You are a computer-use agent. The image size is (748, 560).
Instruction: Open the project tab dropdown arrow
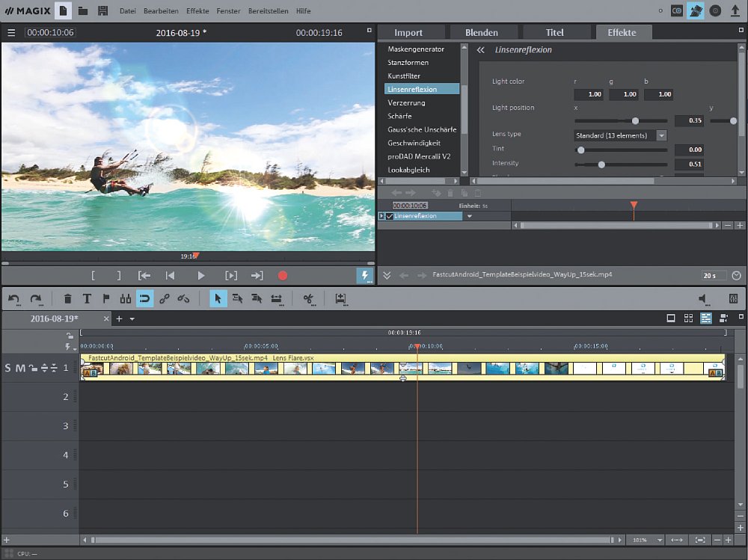tap(132, 319)
